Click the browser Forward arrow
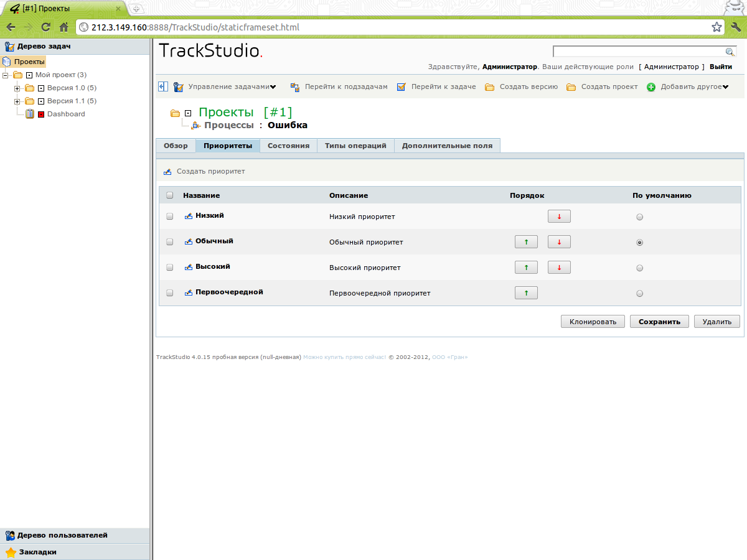The width and height of the screenshot is (747, 560). (x=28, y=27)
